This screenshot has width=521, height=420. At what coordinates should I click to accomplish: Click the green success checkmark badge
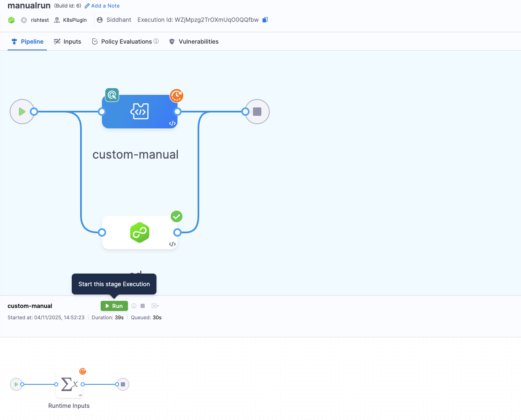click(177, 217)
